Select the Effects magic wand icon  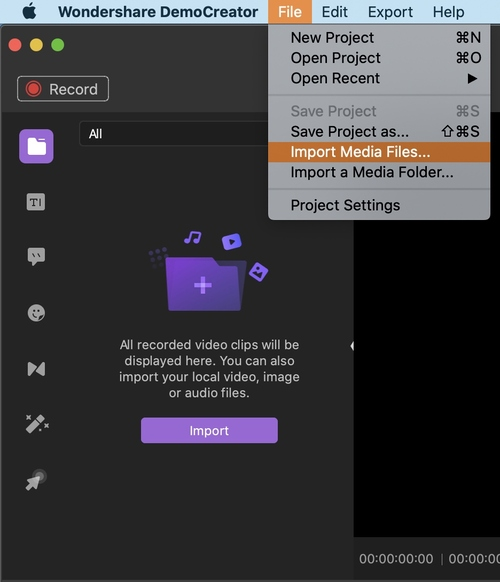(37, 424)
